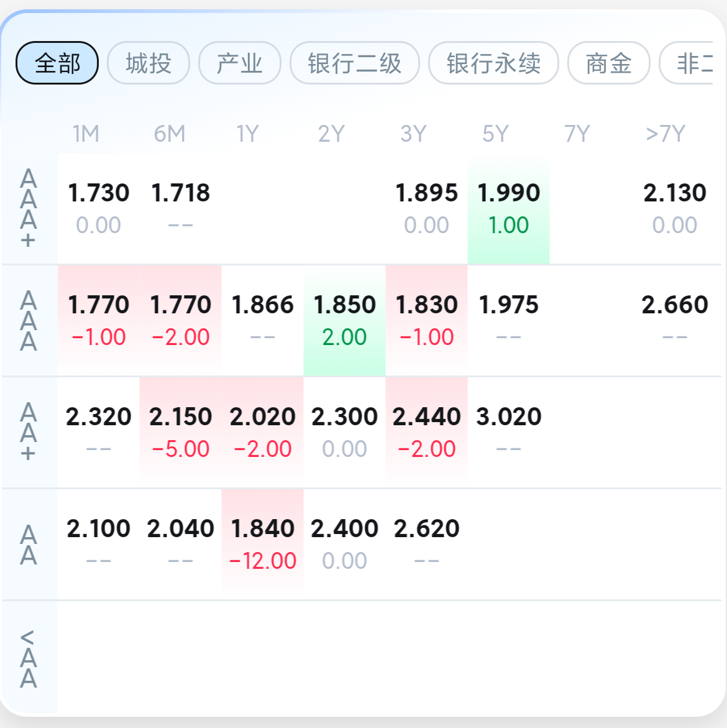
Task: Switch to the 商金 tab
Action: 608,63
